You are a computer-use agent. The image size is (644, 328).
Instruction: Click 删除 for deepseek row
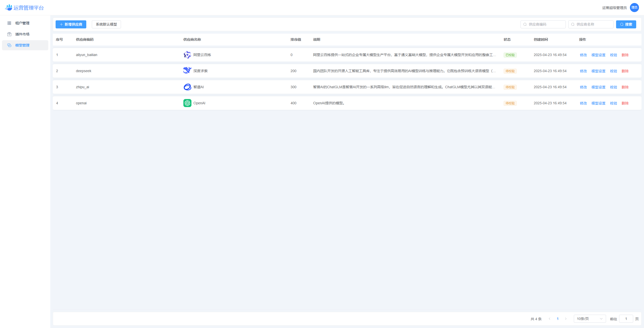(625, 71)
